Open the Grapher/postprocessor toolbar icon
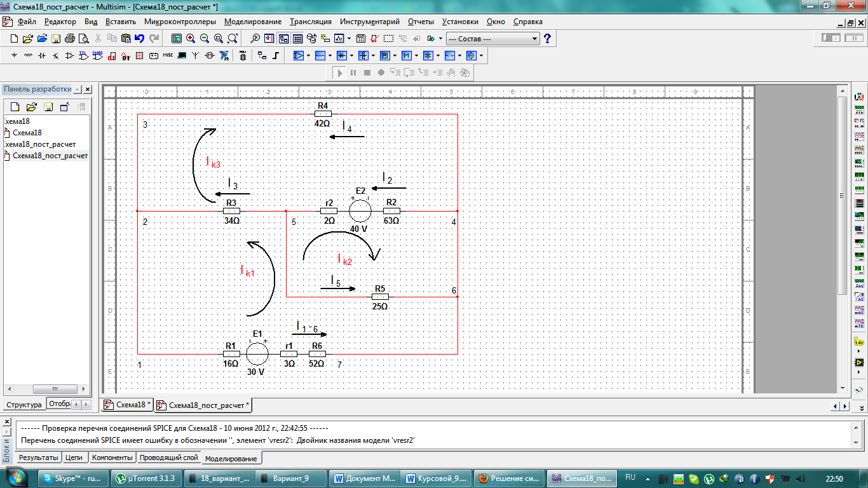Viewport: 868px width, 488px height. [x=339, y=38]
